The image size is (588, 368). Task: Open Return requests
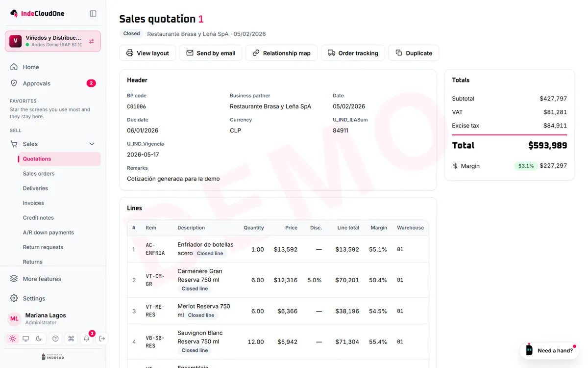tap(59, 247)
